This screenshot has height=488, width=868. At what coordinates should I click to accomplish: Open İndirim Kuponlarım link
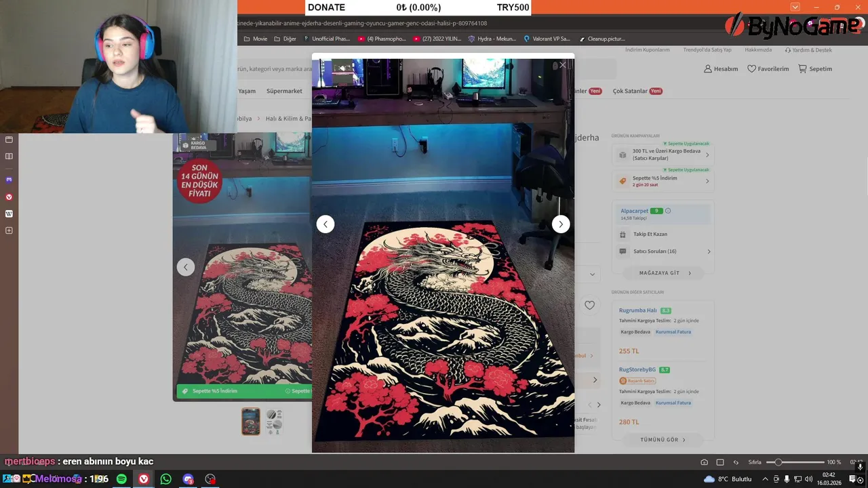647,49
